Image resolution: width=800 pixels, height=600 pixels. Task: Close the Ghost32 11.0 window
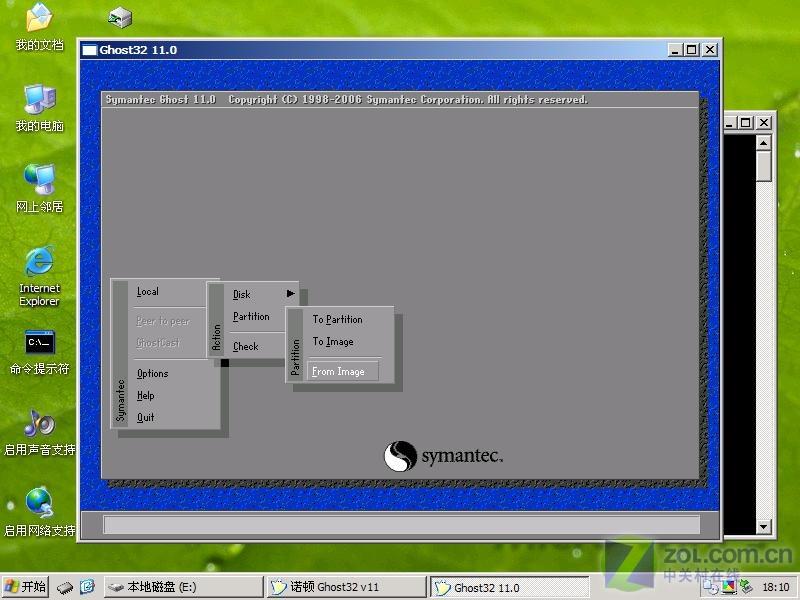point(710,50)
